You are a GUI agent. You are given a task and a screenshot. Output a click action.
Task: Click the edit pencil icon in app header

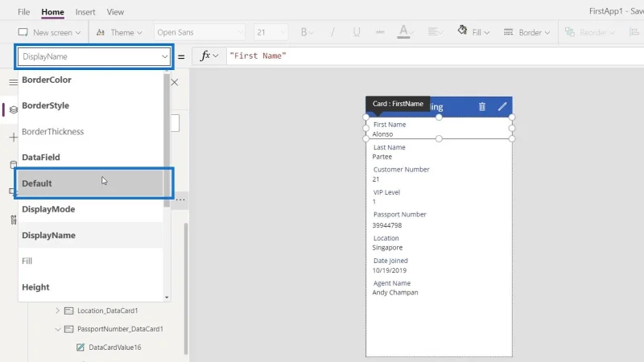click(502, 107)
